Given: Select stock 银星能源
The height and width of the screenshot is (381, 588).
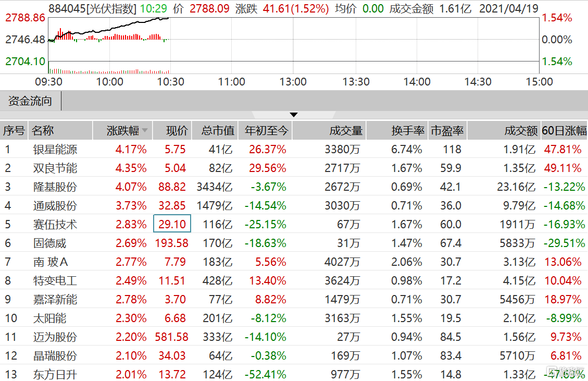Looking at the screenshot, I should 55,150.
